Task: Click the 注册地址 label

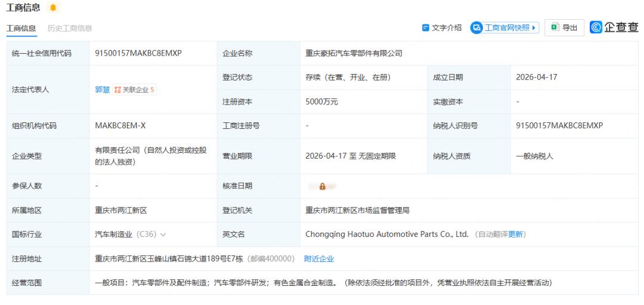Action: [x=27, y=258]
